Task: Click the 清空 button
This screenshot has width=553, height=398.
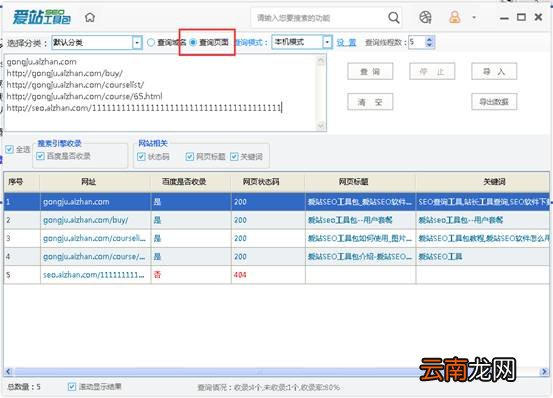Action: pyautogui.click(x=370, y=102)
